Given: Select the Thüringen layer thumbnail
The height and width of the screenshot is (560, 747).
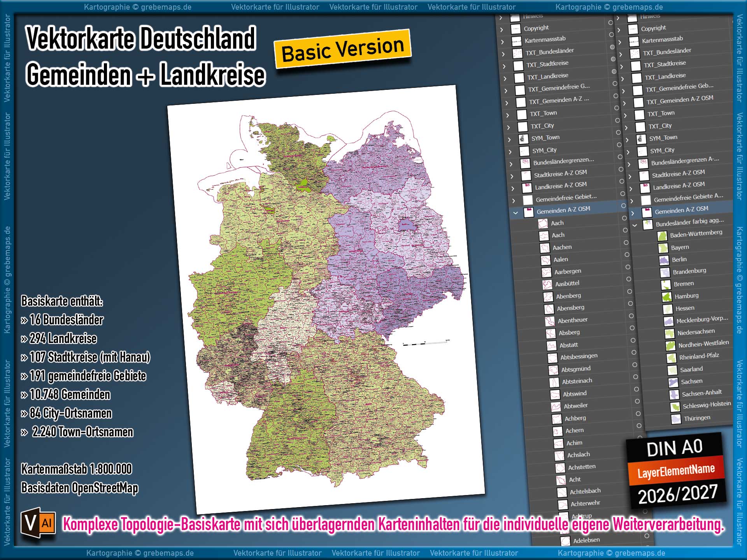Looking at the screenshot, I should [676, 419].
